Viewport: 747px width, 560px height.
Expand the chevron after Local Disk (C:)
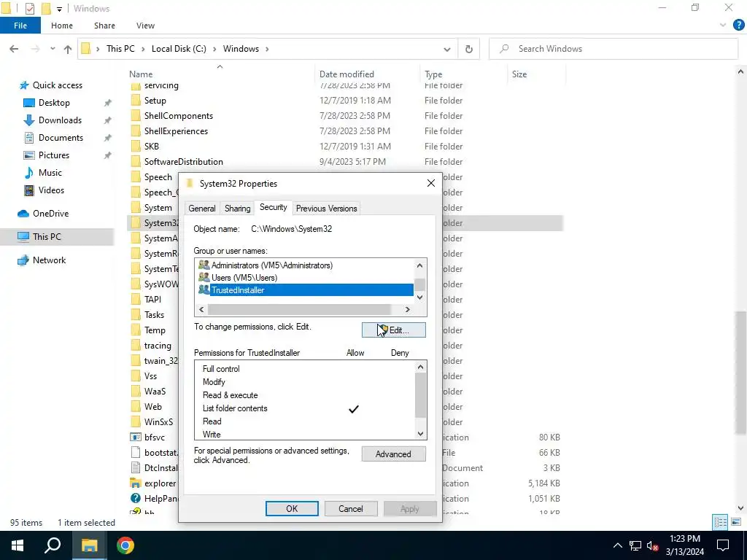[214, 49]
